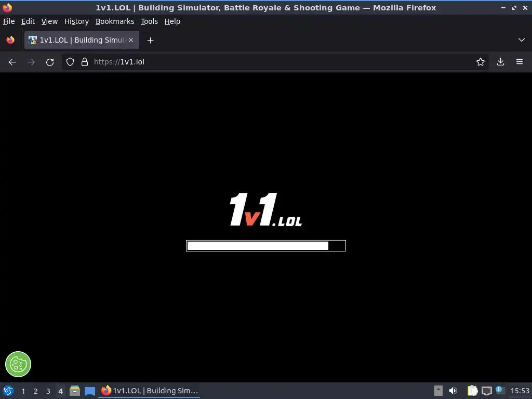Switch to workspace 4

pyautogui.click(x=60, y=391)
